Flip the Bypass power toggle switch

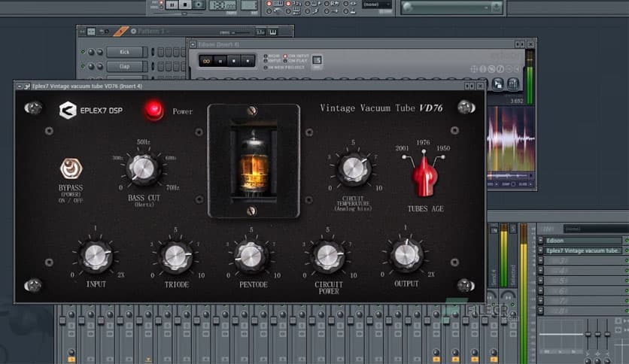(71, 168)
